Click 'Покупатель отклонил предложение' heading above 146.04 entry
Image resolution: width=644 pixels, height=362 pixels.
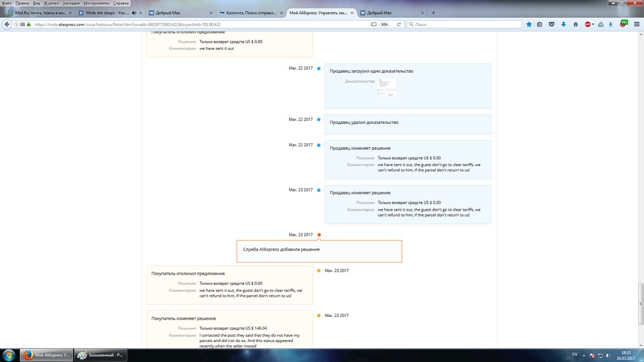(188, 274)
